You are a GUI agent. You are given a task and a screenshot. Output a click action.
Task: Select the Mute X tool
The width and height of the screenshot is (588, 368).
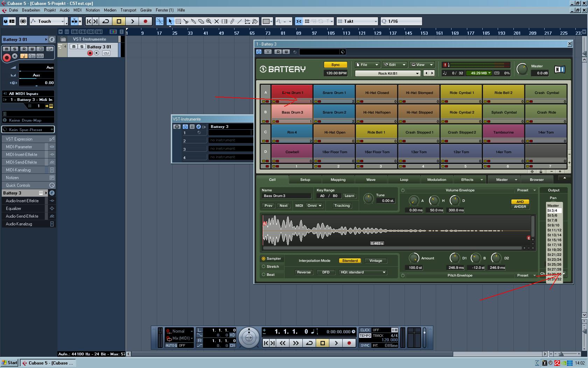click(x=217, y=21)
